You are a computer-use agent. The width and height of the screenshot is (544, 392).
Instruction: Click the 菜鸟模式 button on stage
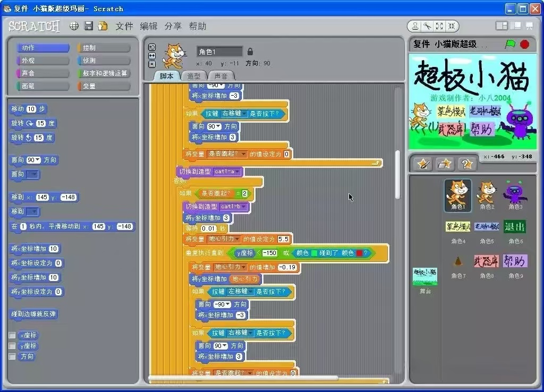(x=451, y=112)
